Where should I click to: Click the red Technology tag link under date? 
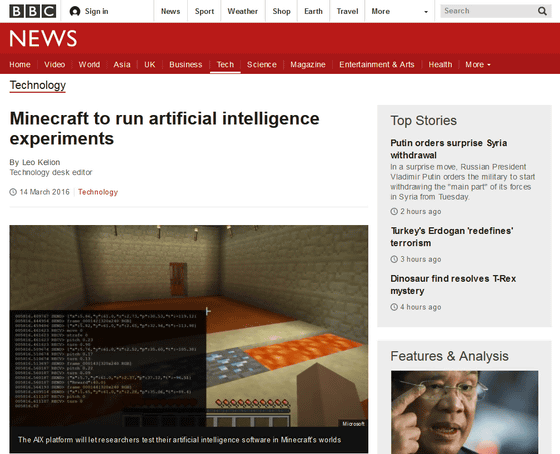98,192
